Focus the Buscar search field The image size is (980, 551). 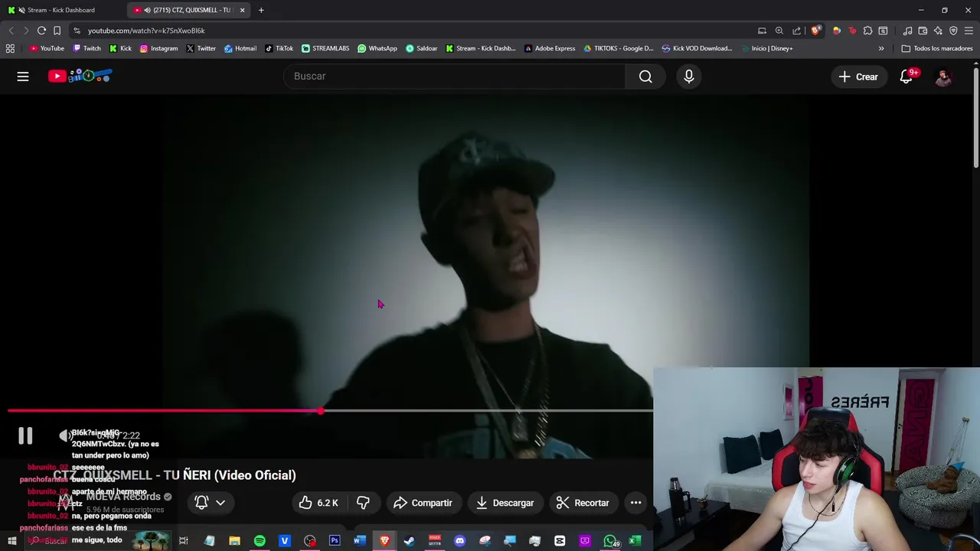(x=455, y=77)
